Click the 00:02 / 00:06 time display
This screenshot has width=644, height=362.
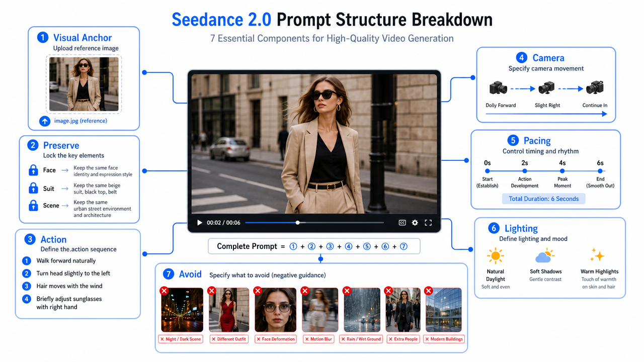223,223
